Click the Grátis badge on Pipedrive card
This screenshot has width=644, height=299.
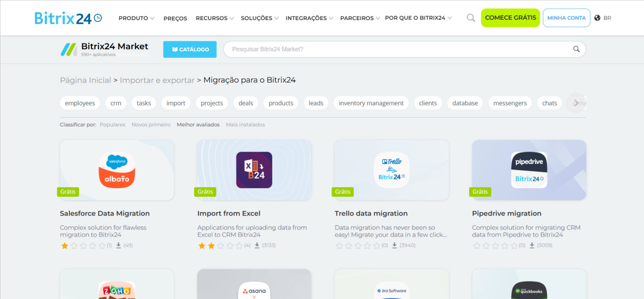click(480, 192)
